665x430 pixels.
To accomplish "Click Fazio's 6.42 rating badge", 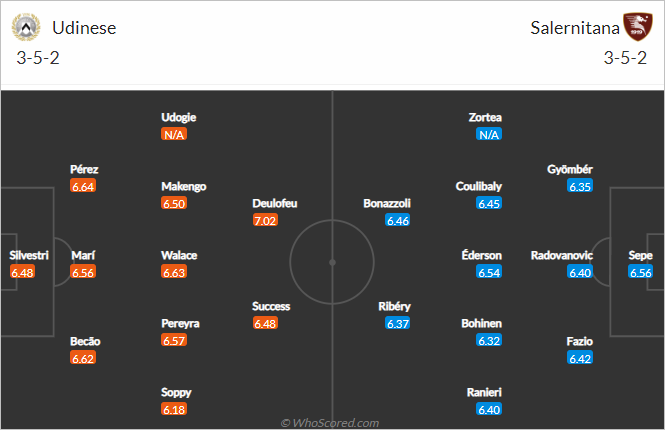I will click(x=580, y=358).
